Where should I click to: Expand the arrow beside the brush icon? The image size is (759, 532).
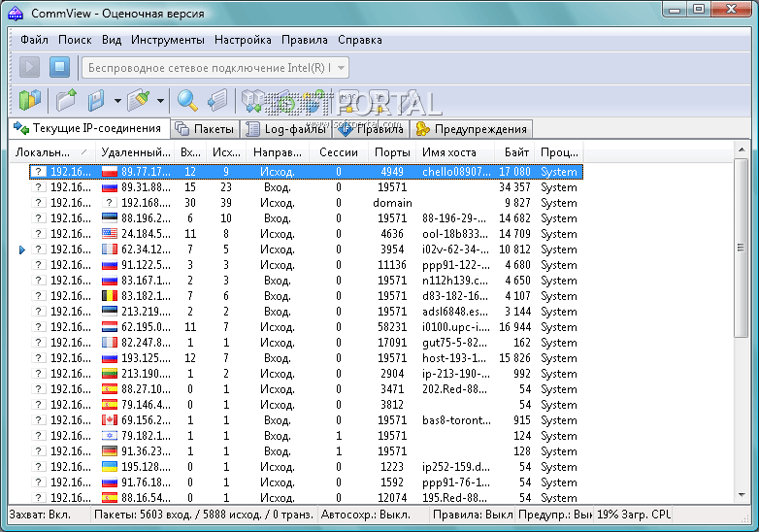coord(160,100)
